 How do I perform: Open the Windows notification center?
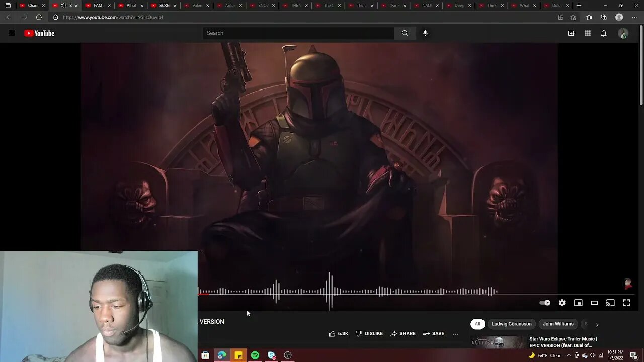point(634,355)
